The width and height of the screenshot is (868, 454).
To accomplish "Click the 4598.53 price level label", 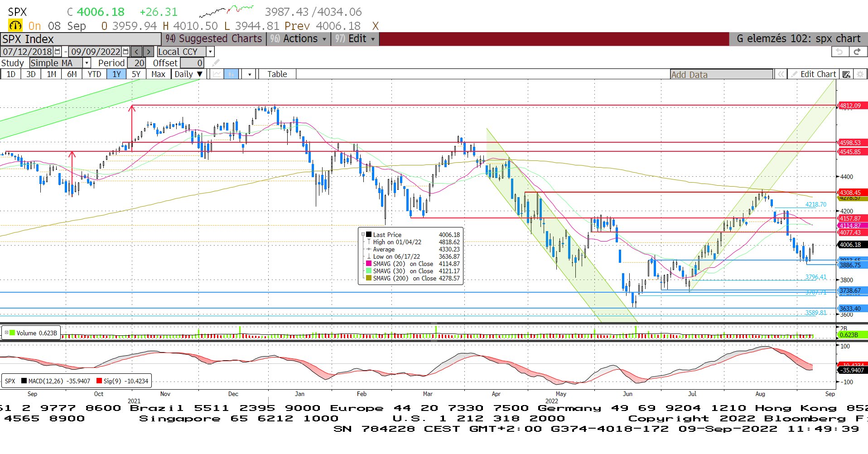I will click(852, 143).
